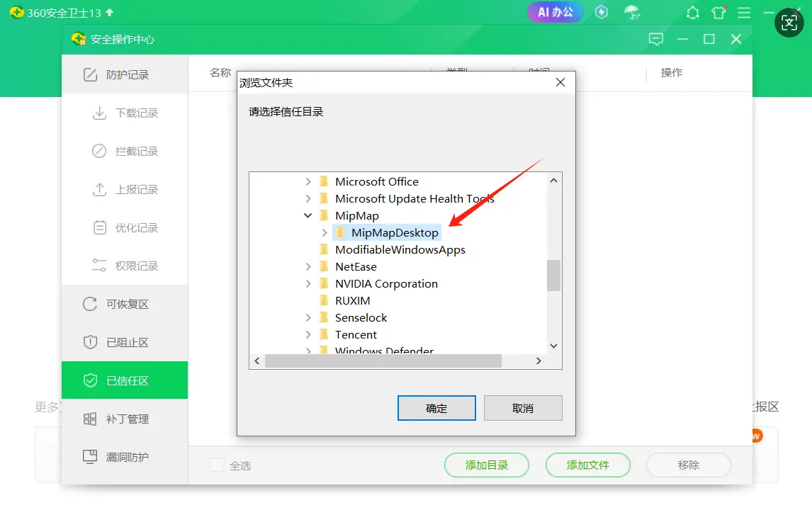This screenshot has width=812, height=510.
Task: Expand the NVIDIA Corporation folder
Action: coord(308,283)
